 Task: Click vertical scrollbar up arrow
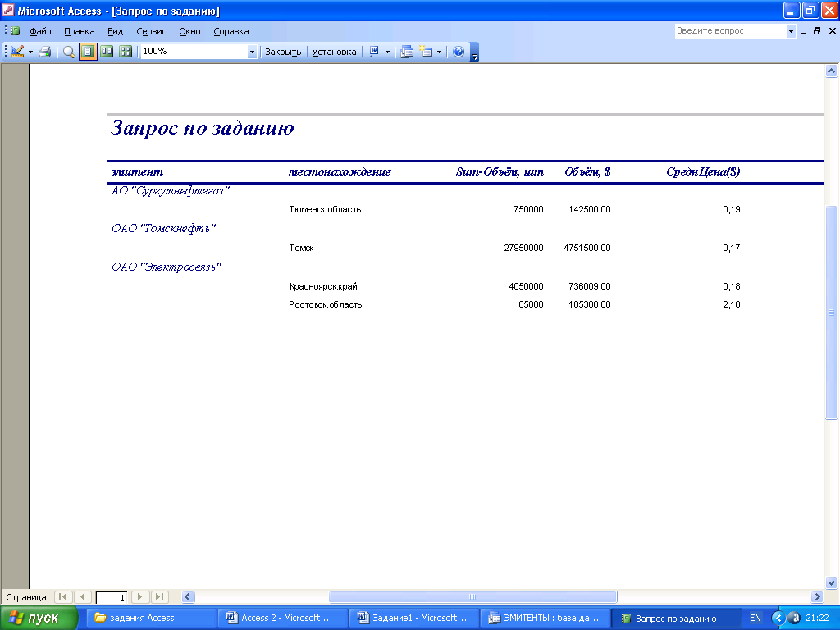[832, 71]
